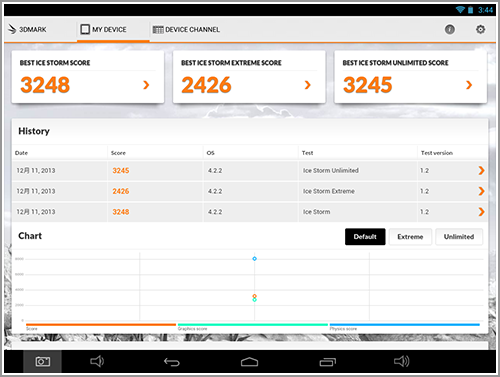Raise the volume using the navigation bar icon
The width and height of the screenshot is (500, 377).
[x=401, y=361]
